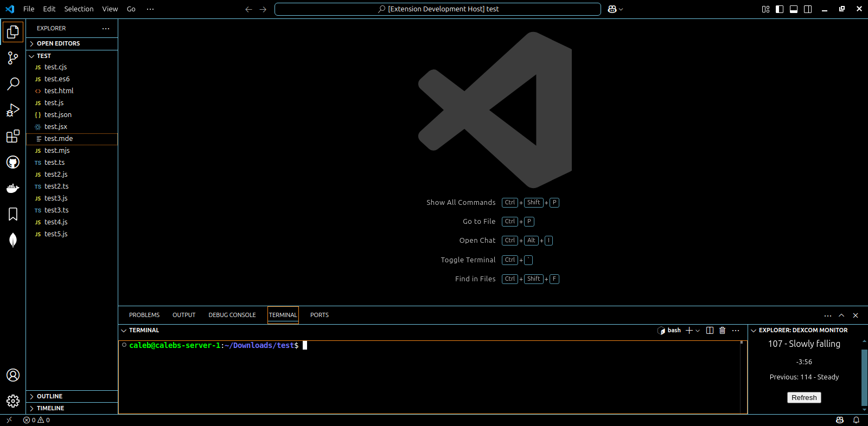This screenshot has width=868, height=426.
Task: Create a new terminal with plus icon
Action: coord(689,331)
